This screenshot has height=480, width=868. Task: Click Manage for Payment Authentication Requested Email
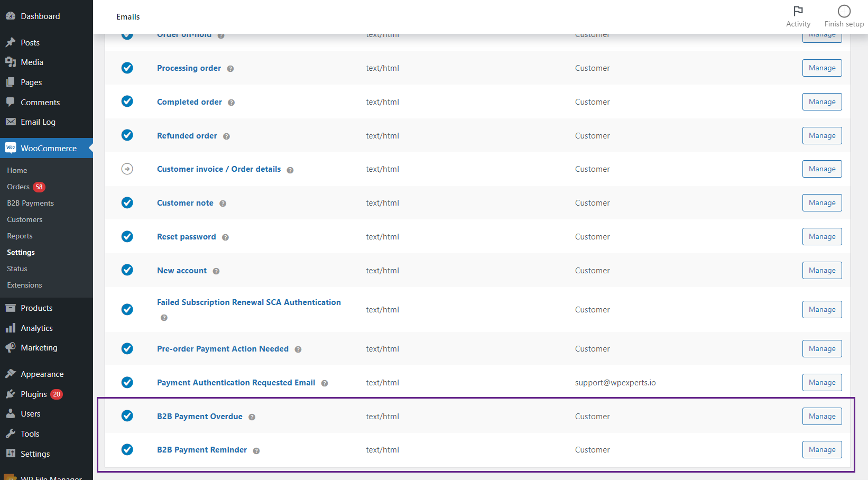tap(822, 383)
